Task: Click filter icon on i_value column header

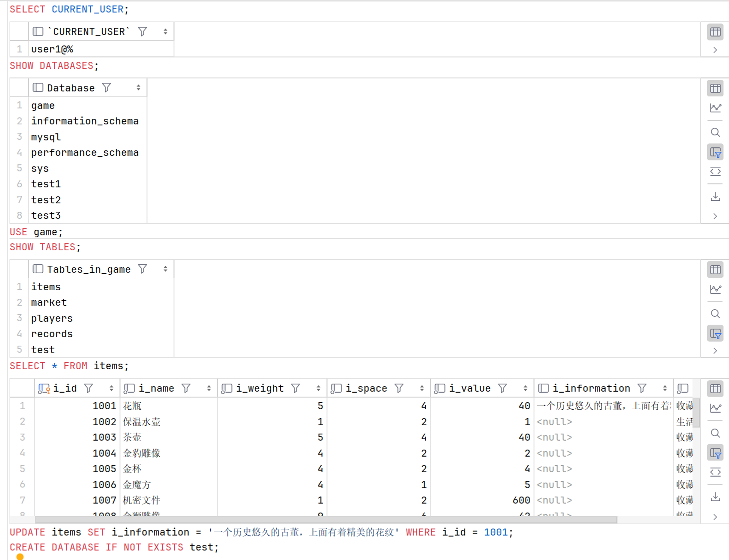Action: pyautogui.click(x=502, y=388)
